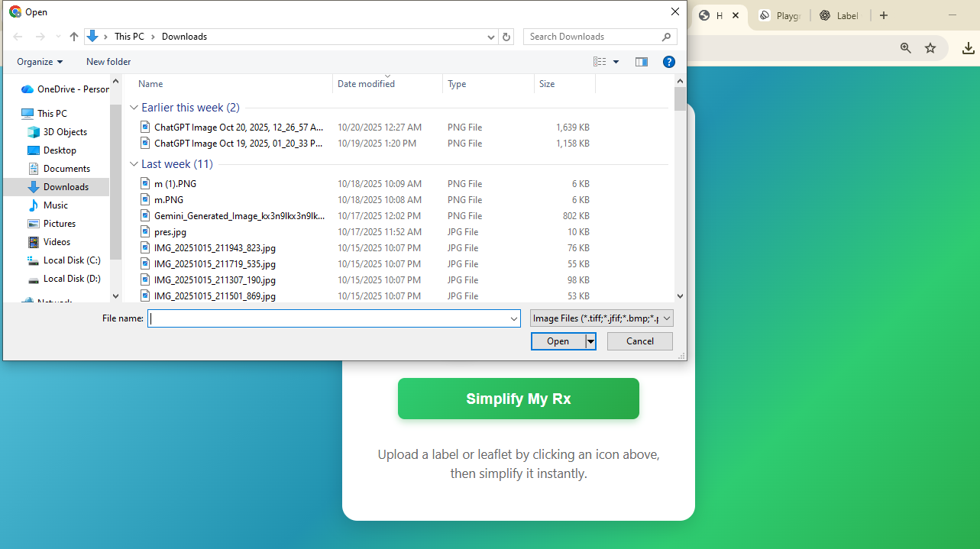Image resolution: width=980 pixels, height=549 pixels.
Task: Go up one folder level with Up arrow
Action: [74, 37]
